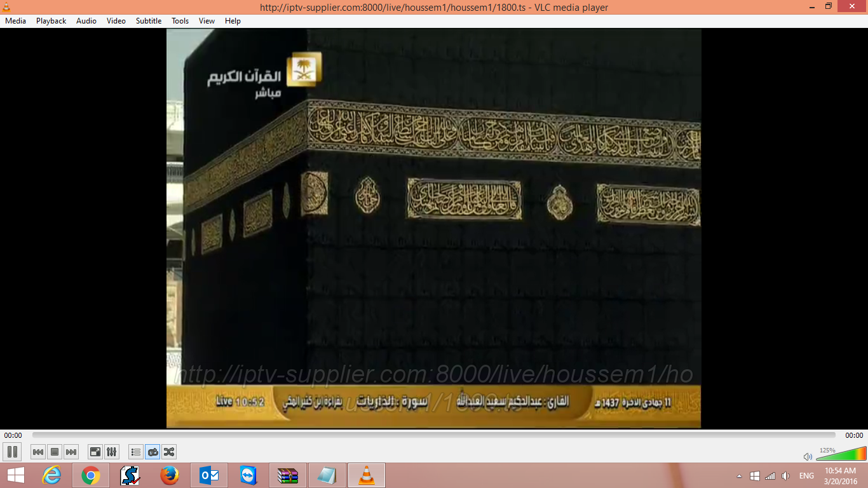The height and width of the screenshot is (488, 868).
Task: Click the VLC taskbar button
Action: click(367, 475)
